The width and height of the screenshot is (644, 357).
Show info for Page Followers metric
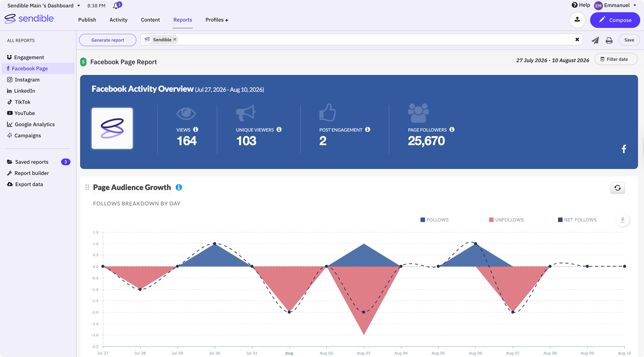[x=452, y=130]
